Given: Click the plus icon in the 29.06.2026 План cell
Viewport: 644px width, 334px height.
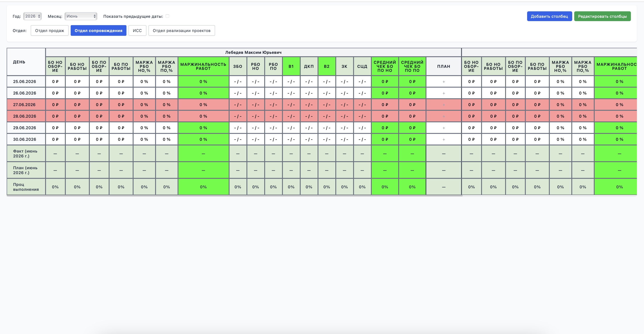Looking at the screenshot, I should click(444, 128).
